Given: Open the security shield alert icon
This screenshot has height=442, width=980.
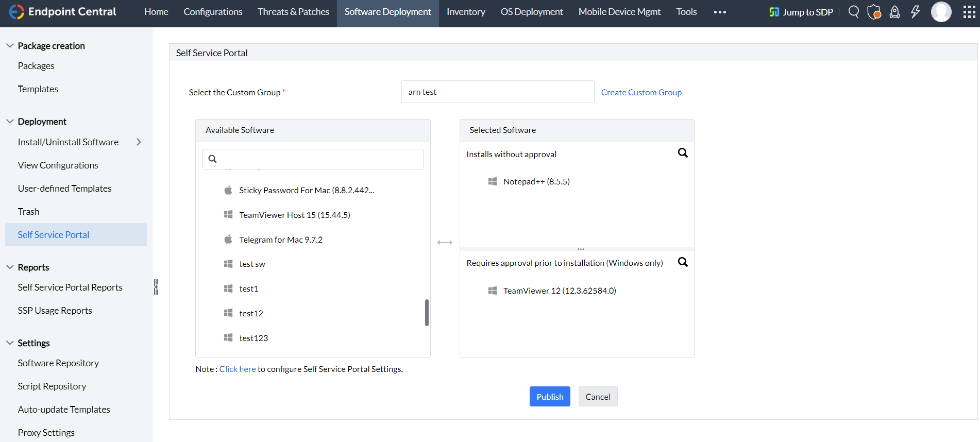Looking at the screenshot, I should point(874,12).
